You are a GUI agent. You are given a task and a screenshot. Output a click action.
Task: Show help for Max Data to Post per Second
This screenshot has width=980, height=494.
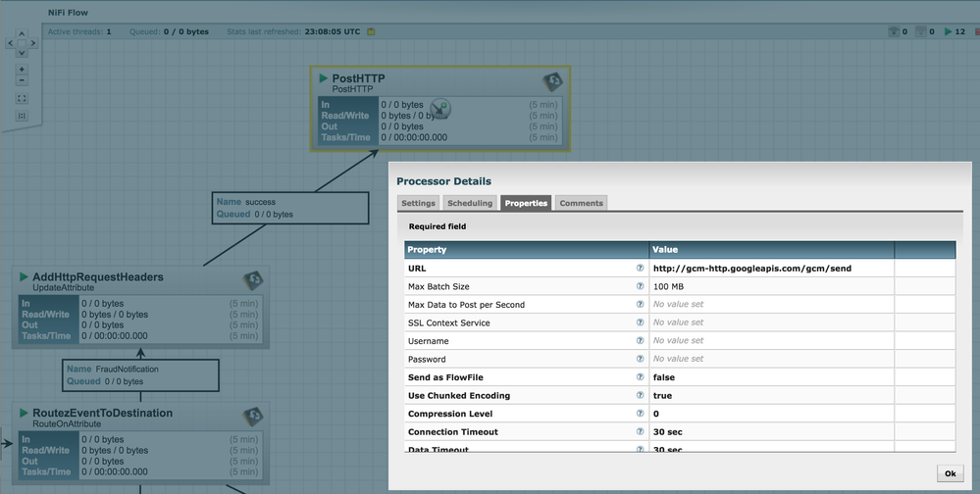(640, 304)
